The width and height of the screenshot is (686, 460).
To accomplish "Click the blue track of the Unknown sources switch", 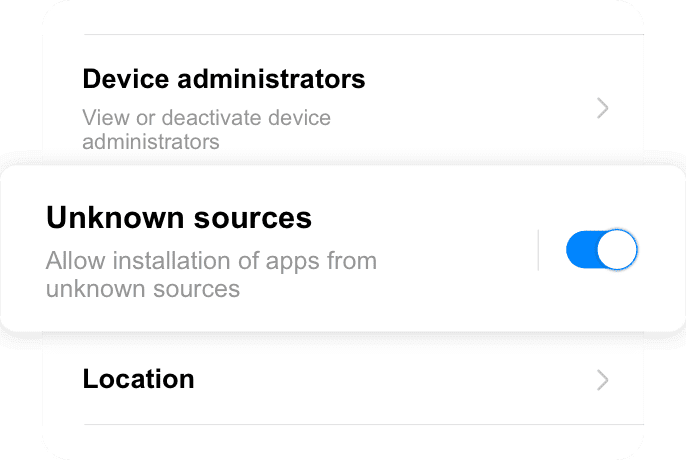I will pyautogui.click(x=581, y=250).
